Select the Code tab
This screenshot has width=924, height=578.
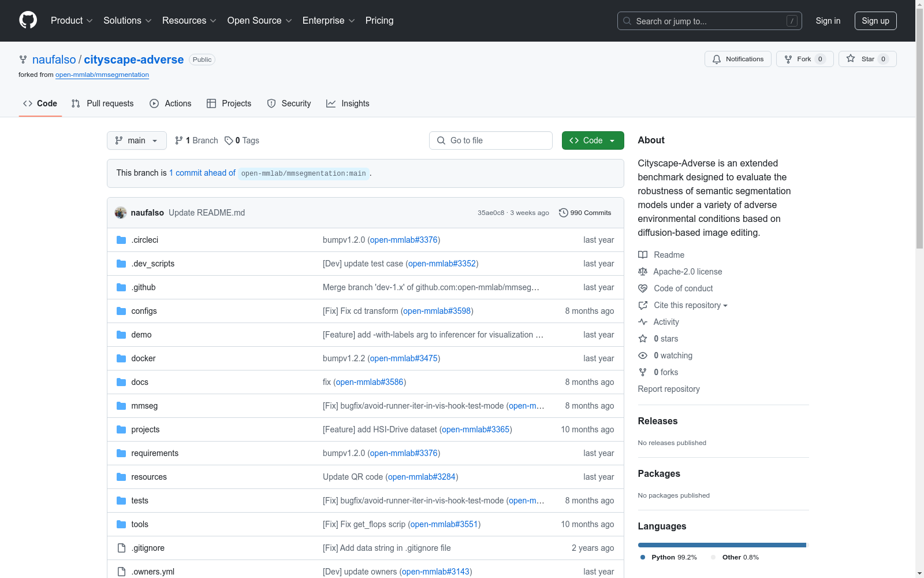tap(40, 103)
